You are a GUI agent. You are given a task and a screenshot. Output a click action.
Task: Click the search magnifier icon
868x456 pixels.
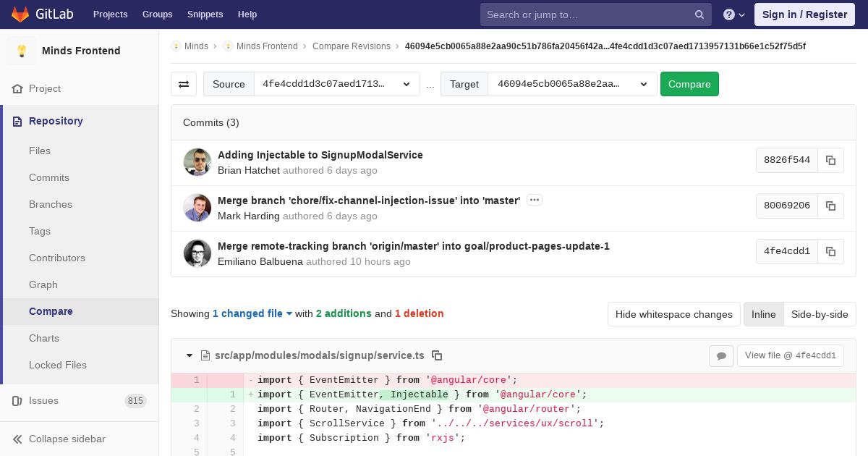(x=699, y=14)
